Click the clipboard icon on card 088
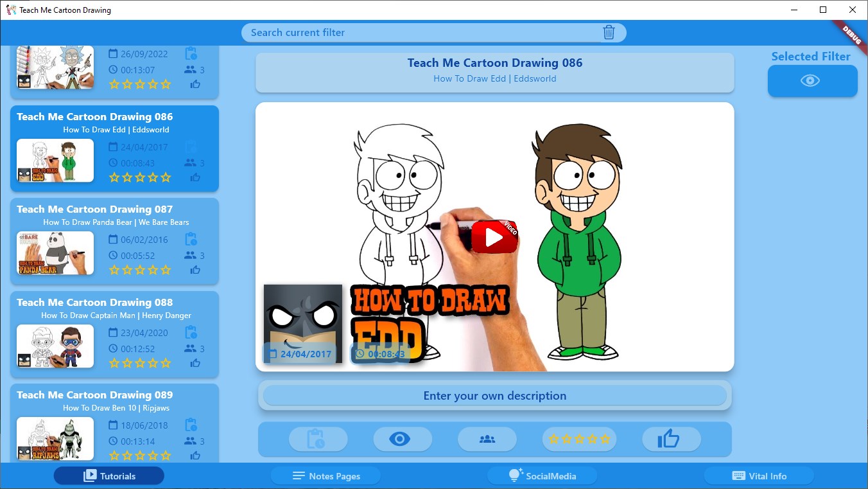 [x=191, y=333]
